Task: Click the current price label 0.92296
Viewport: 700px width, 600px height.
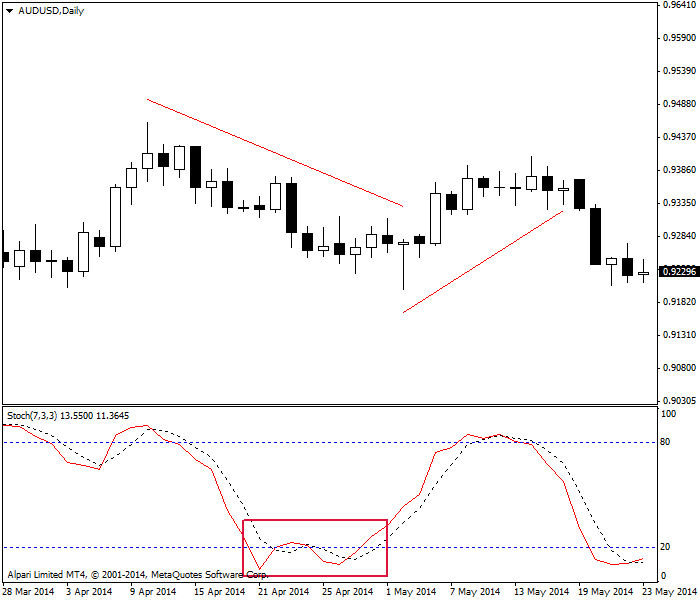Action: pyautogui.click(x=678, y=271)
